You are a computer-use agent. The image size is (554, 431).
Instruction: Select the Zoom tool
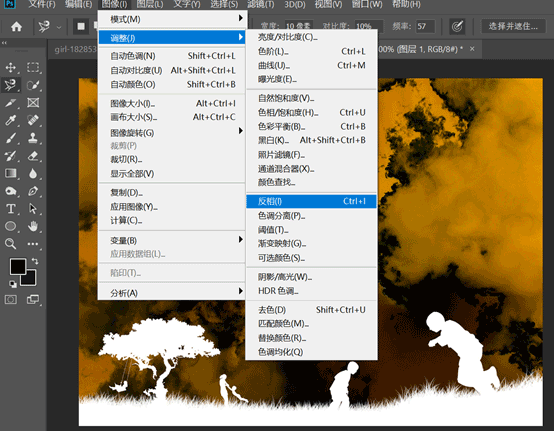pyautogui.click(x=10, y=243)
